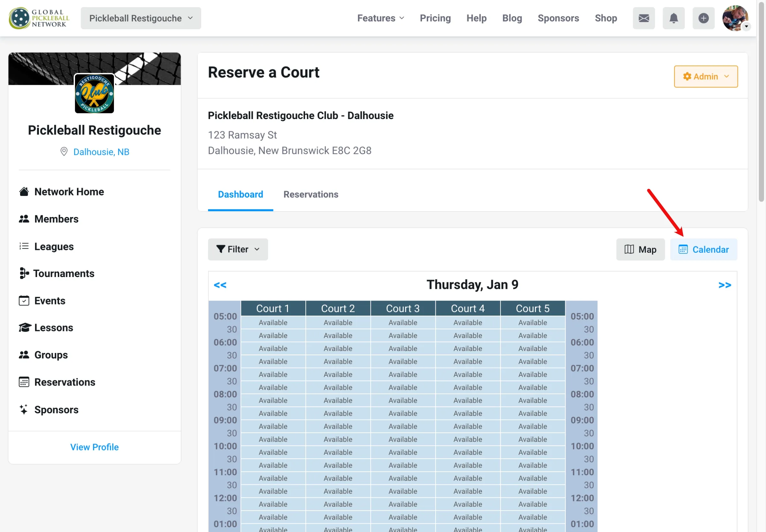This screenshot has width=766, height=532.
Task: Click the notifications bell icon
Action: click(673, 18)
